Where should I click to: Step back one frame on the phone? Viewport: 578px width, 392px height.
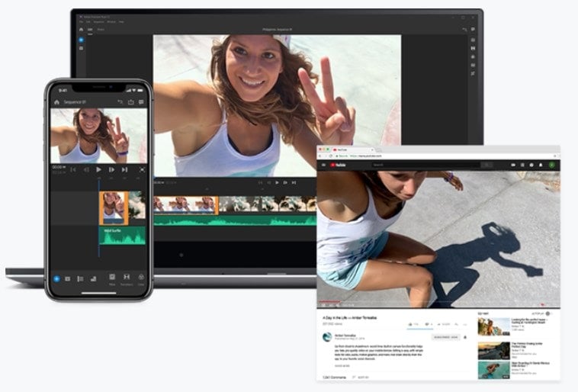(86, 169)
